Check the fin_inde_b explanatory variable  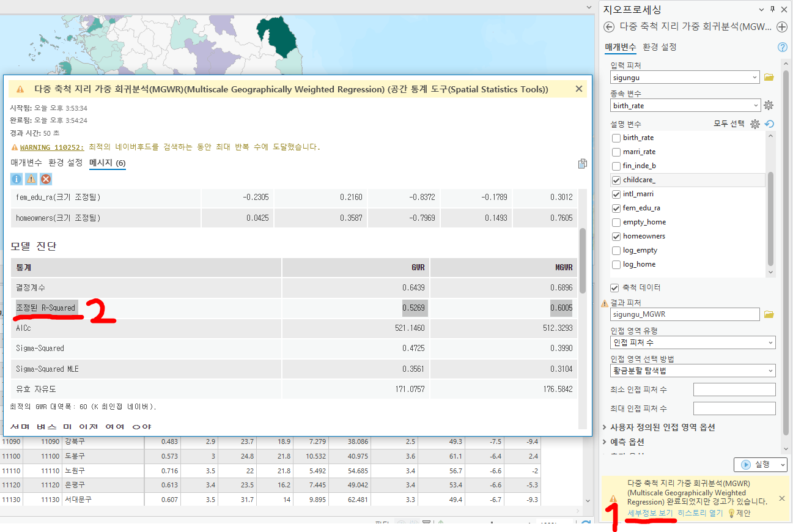pos(616,166)
